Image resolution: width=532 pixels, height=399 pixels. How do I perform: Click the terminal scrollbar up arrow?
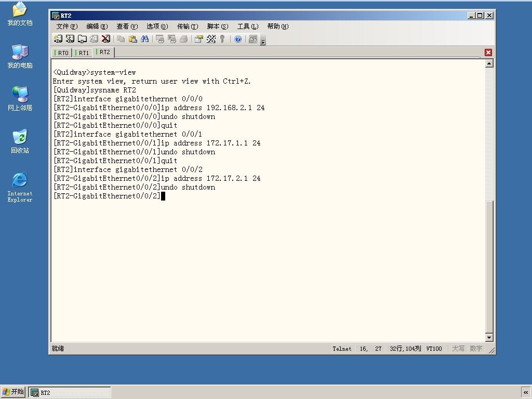[x=489, y=63]
